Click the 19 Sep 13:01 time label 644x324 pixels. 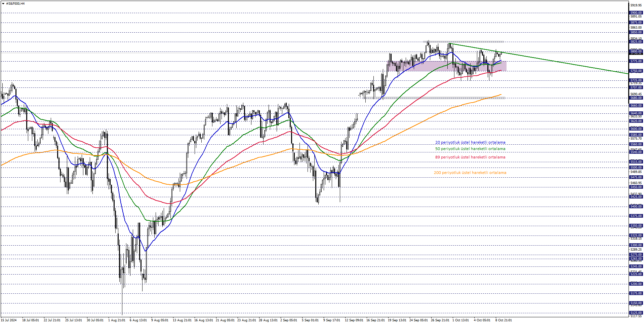[397, 320]
